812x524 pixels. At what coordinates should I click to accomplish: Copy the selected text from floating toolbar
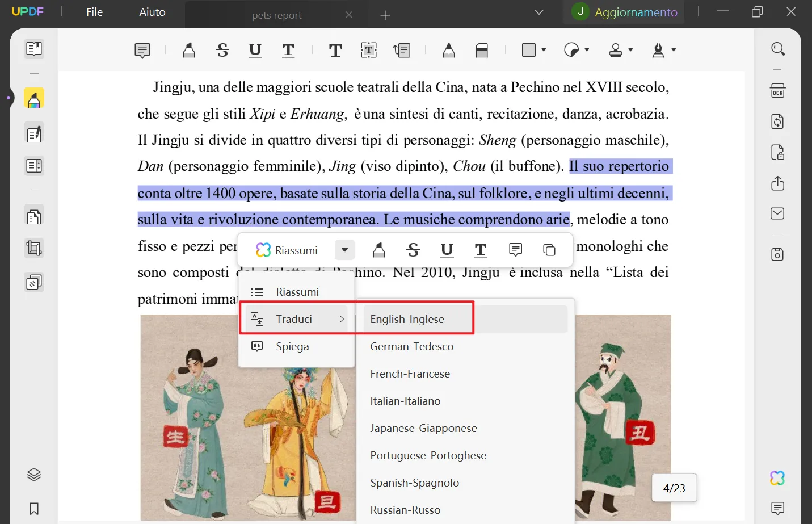[x=549, y=250]
